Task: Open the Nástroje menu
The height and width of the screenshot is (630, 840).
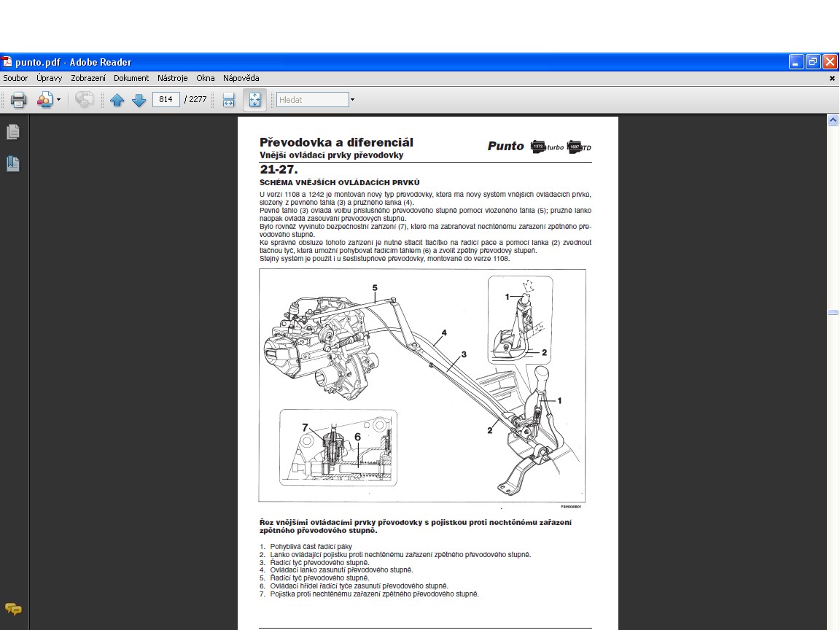Action: 173,78
